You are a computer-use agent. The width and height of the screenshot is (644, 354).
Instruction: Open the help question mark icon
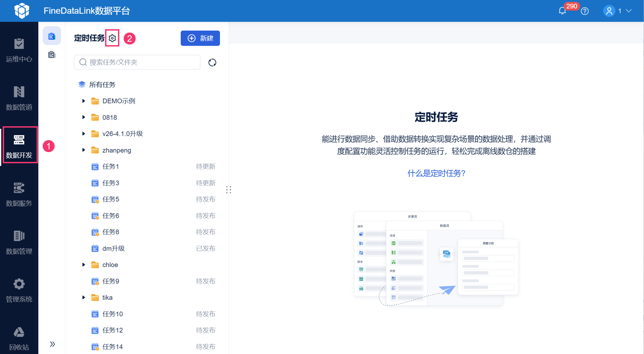(x=585, y=11)
